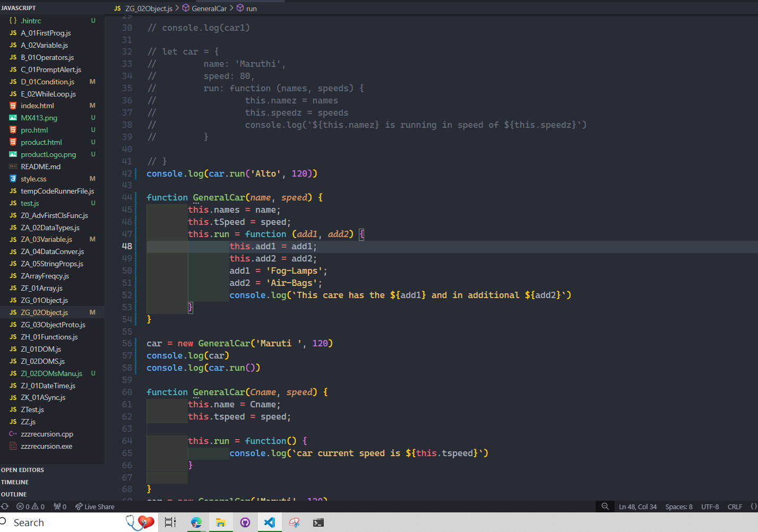Select GeneralCar in the breadcrumb

209,8
